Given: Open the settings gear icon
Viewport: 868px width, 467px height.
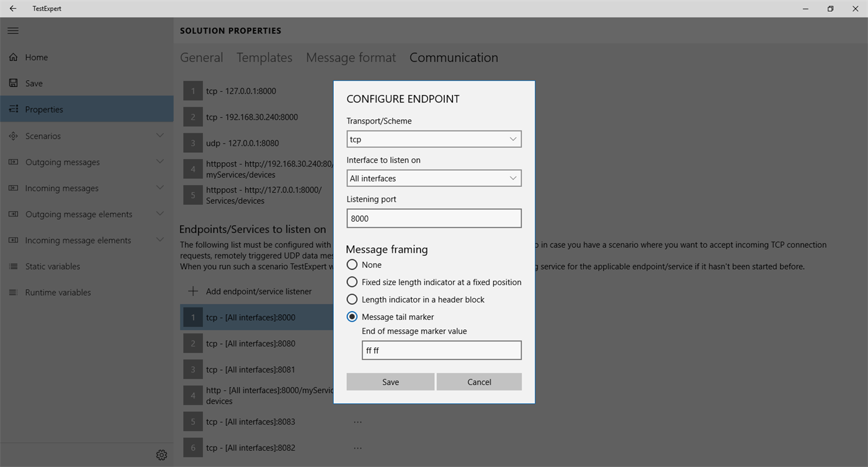Looking at the screenshot, I should pos(161,455).
